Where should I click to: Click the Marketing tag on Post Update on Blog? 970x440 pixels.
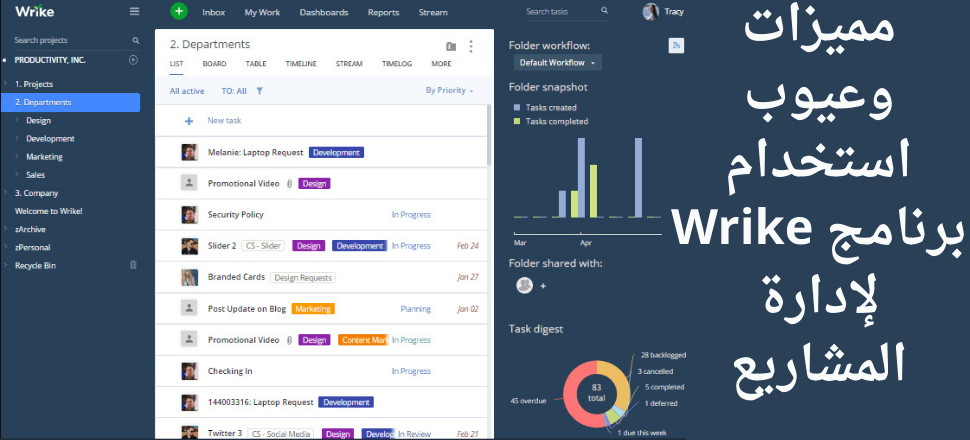coord(313,308)
